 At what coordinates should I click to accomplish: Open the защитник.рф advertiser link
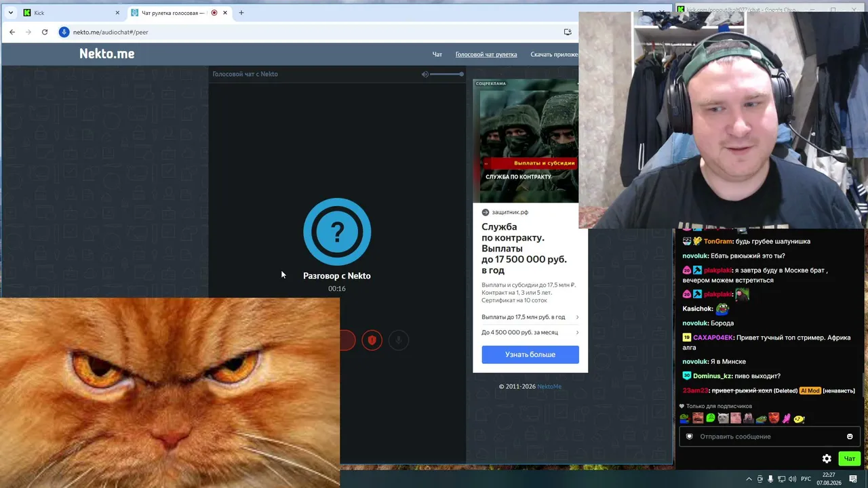point(510,212)
